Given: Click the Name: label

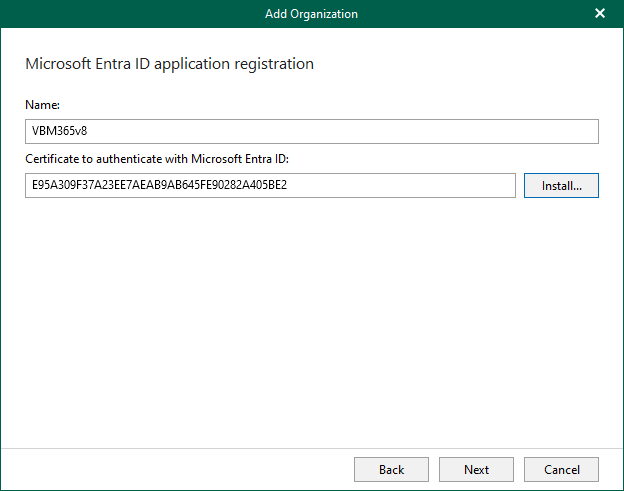Looking at the screenshot, I should tap(42, 104).
